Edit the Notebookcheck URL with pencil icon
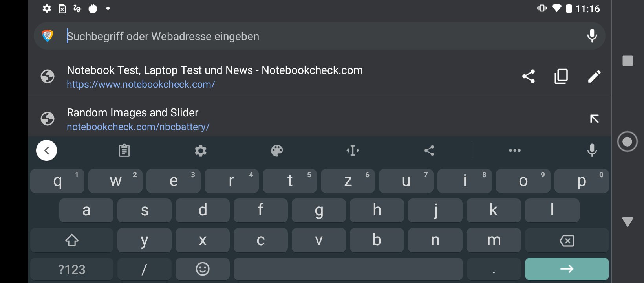 coord(594,76)
